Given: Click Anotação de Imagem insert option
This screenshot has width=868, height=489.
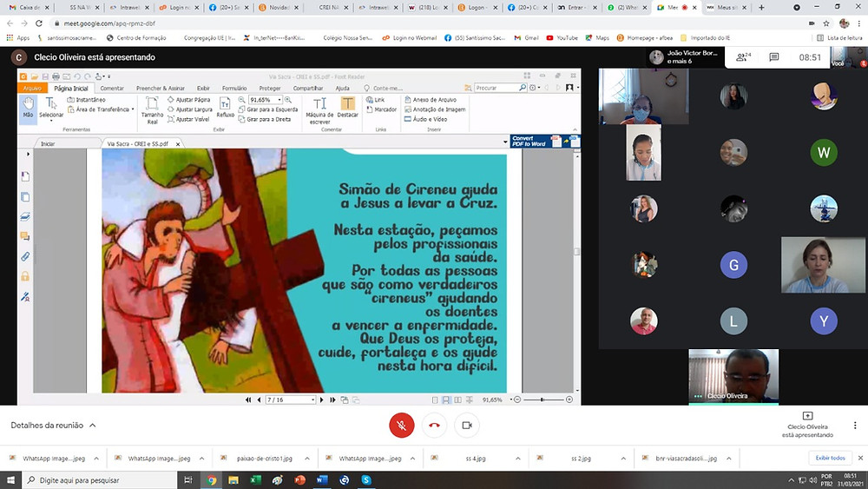Looking at the screenshot, I should click(435, 109).
